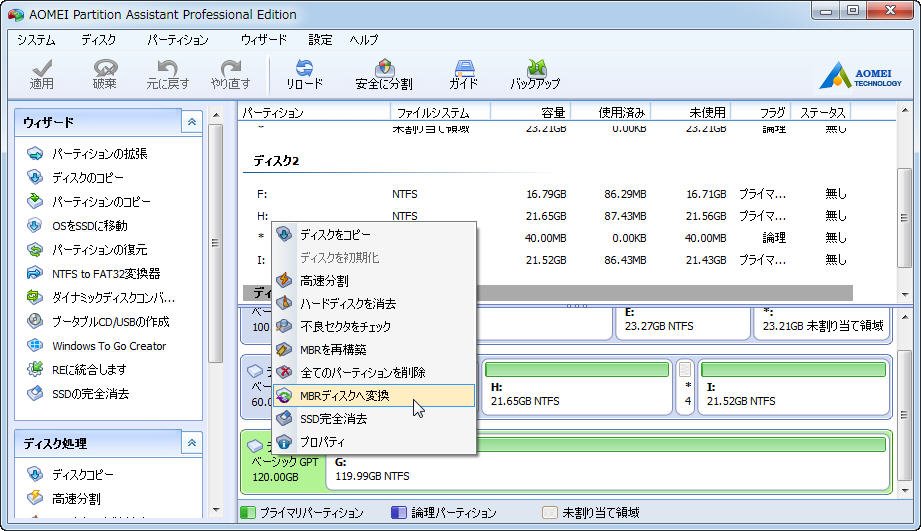Select the F: partition row in the list
This screenshot has width=921, height=531.
click(549, 194)
